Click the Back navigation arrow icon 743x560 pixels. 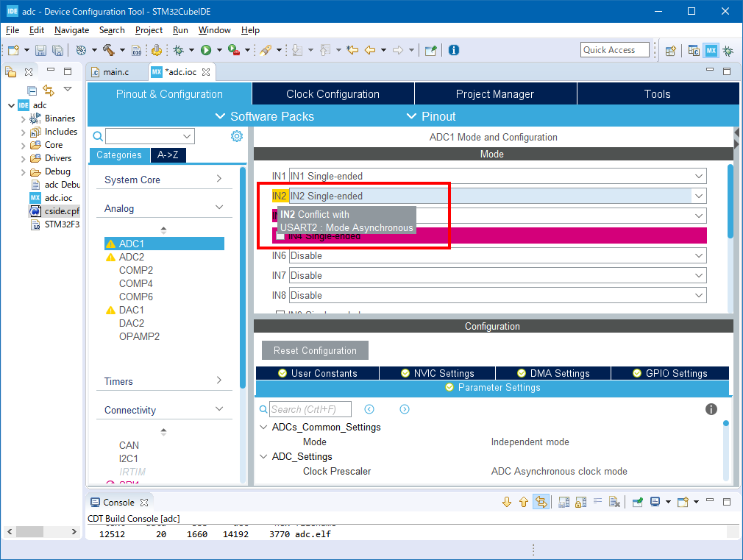[371, 50]
